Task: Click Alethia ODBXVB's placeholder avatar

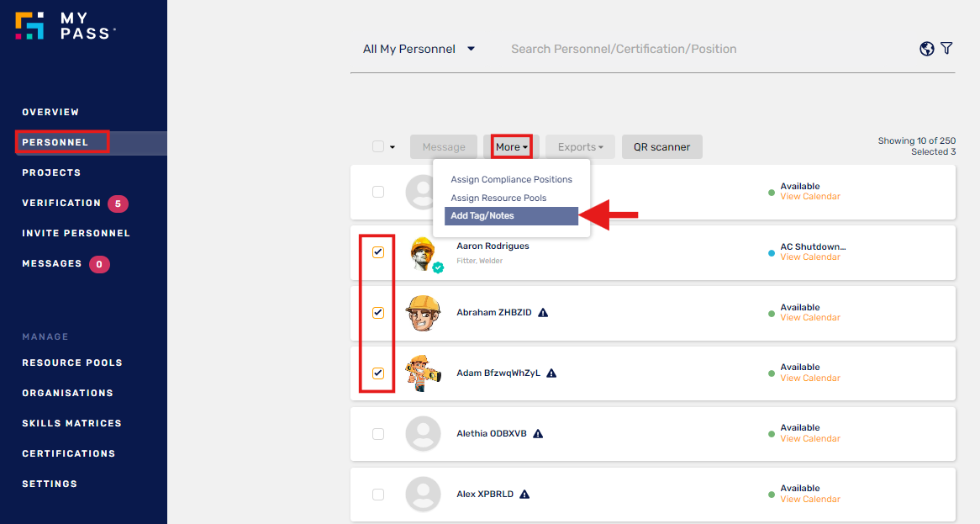Action: point(423,434)
